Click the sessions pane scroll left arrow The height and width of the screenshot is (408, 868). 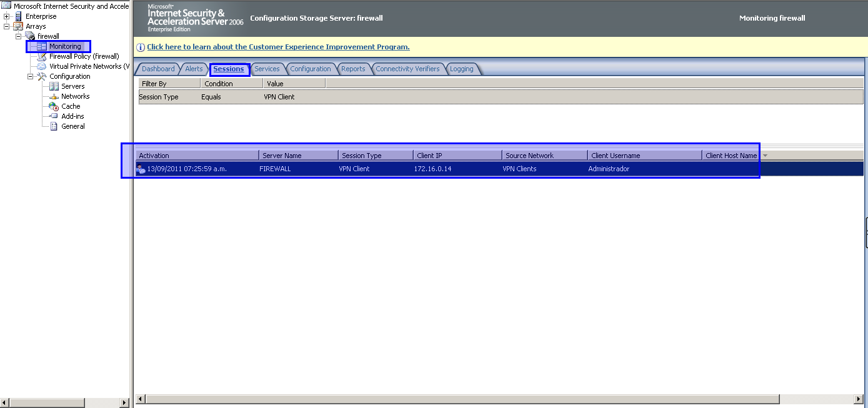point(141,399)
